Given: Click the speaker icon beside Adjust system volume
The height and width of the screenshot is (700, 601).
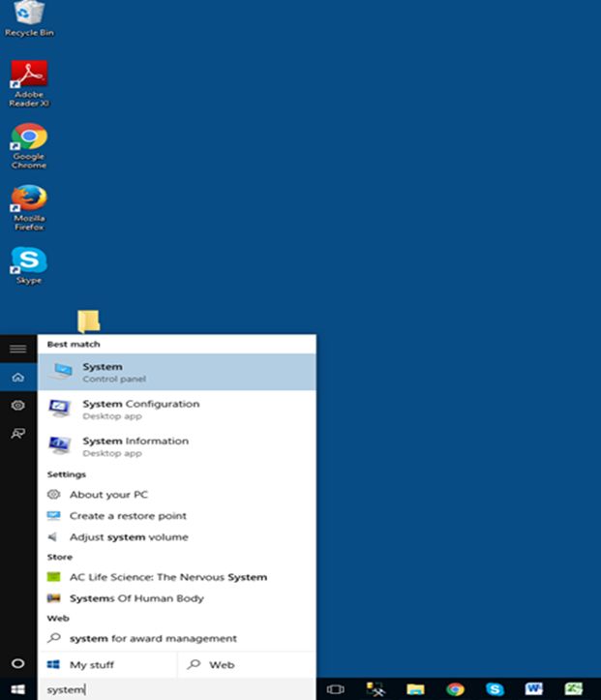Looking at the screenshot, I should (52, 536).
